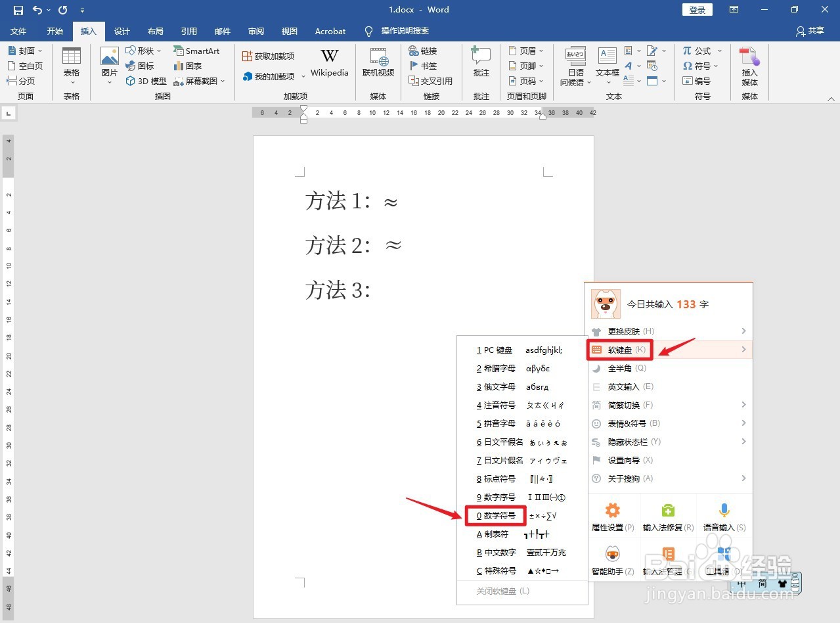Switch to Layout (布局) tab
Viewport: 840px width, 623px height.
pyautogui.click(x=156, y=31)
